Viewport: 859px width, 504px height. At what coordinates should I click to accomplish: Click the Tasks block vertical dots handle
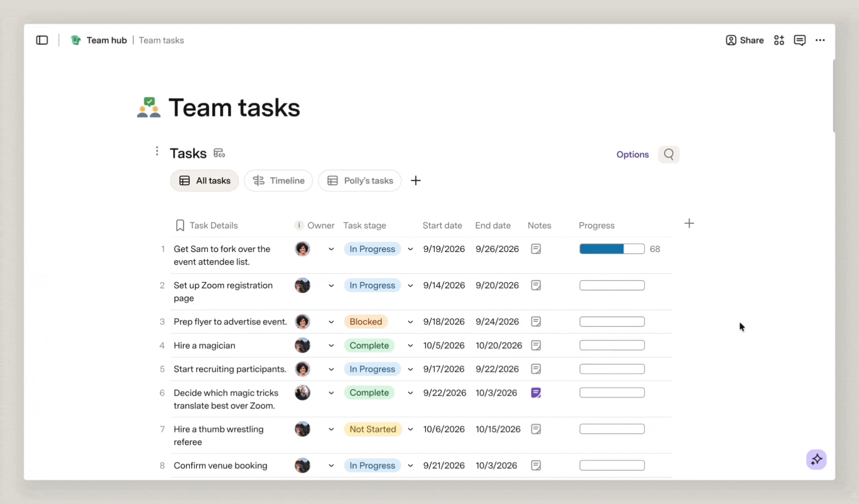pos(157,151)
